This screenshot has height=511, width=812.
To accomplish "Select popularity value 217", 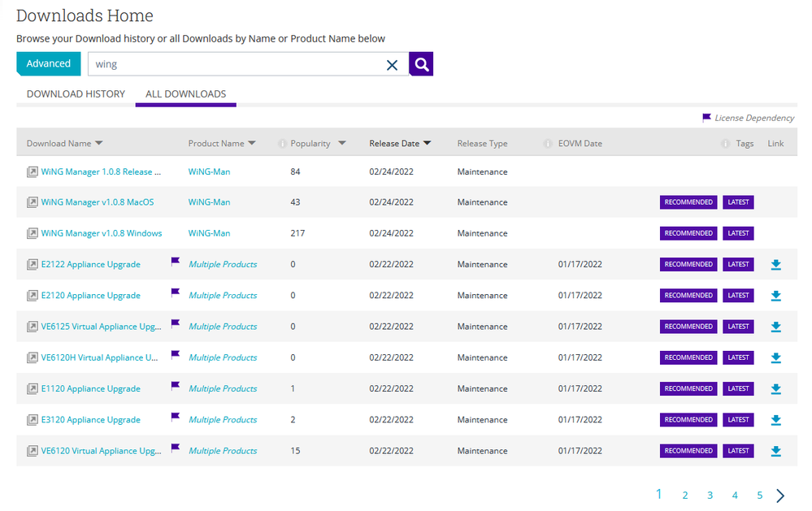I will (x=297, y=233).
